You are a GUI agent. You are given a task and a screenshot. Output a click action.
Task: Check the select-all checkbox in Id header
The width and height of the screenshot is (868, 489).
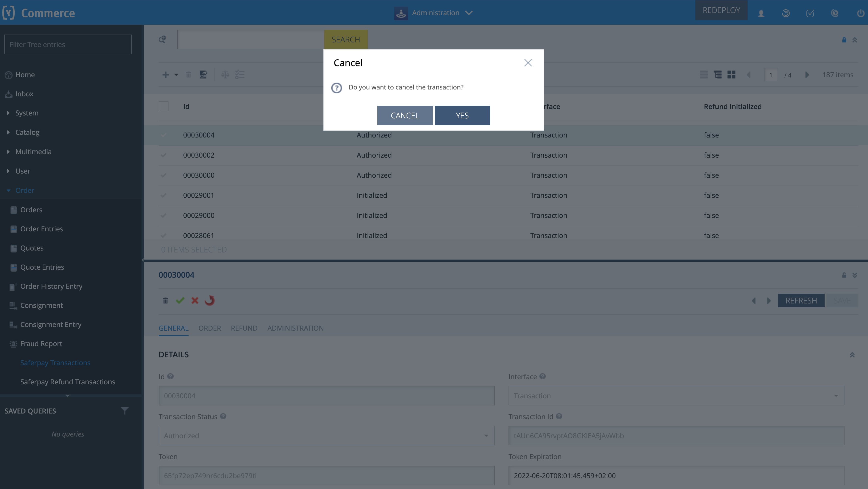[163, 106]
